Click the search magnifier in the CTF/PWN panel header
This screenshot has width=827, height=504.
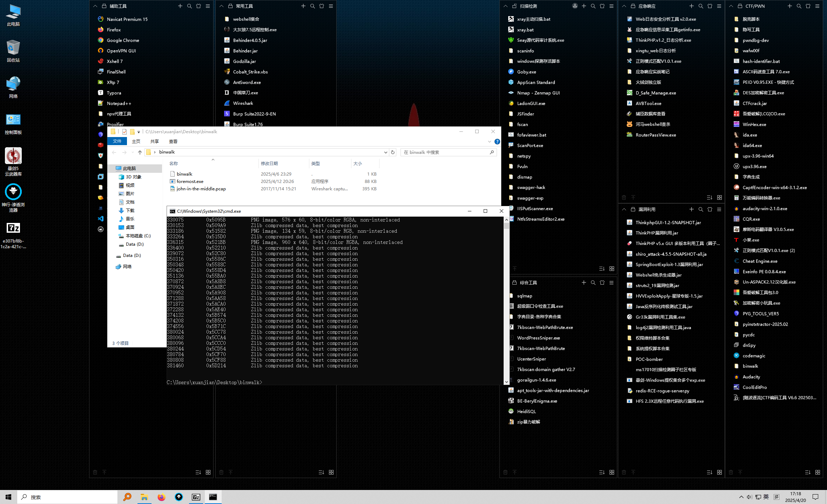[799, 6]
